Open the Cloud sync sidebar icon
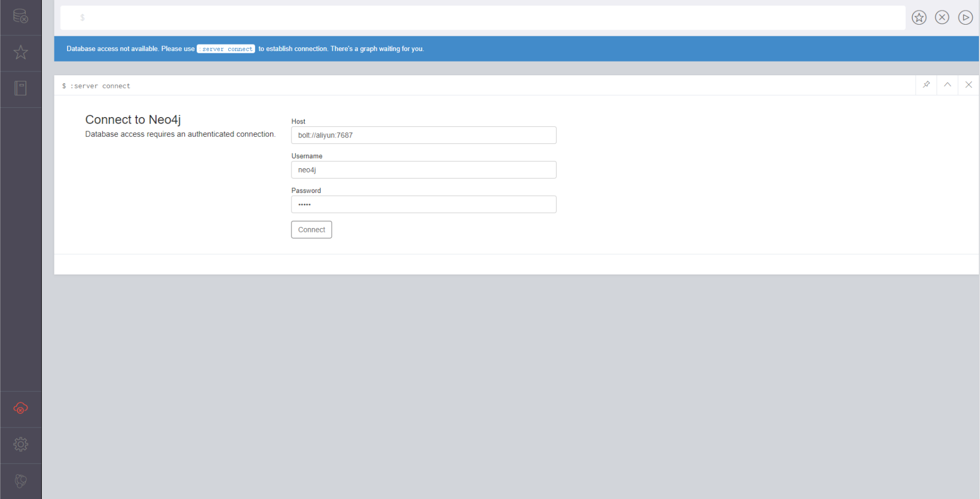The width and height of the screenshot is (980, 499). (x=20, y=408)
